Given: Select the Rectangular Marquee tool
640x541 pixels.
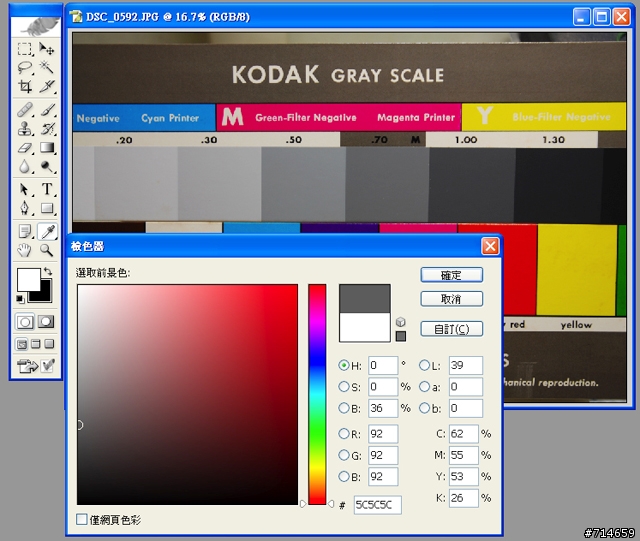Looking at the screenshot, I should click(25, 49).
